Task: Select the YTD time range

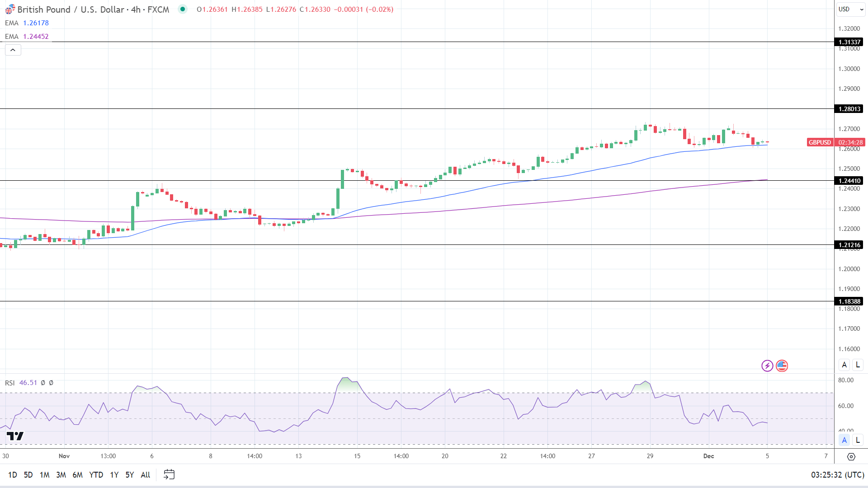Action: coord(96,474)
